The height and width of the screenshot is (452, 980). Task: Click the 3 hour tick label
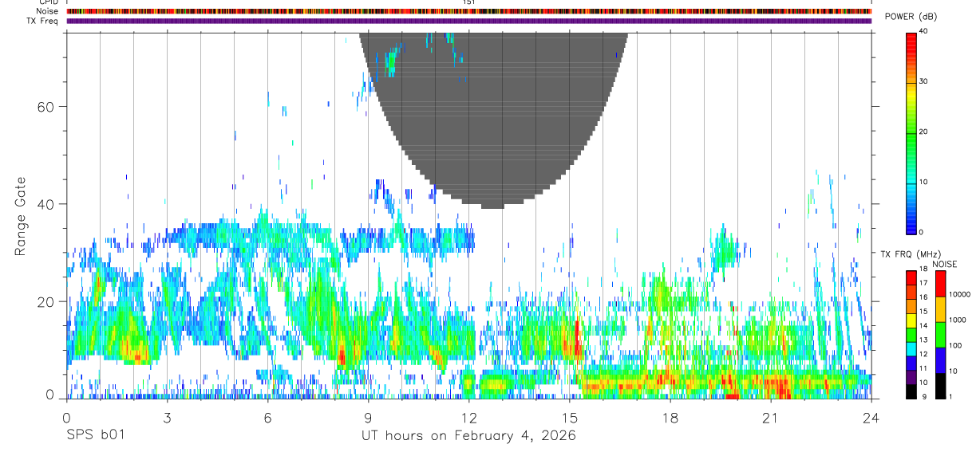[x=167, y=418]
